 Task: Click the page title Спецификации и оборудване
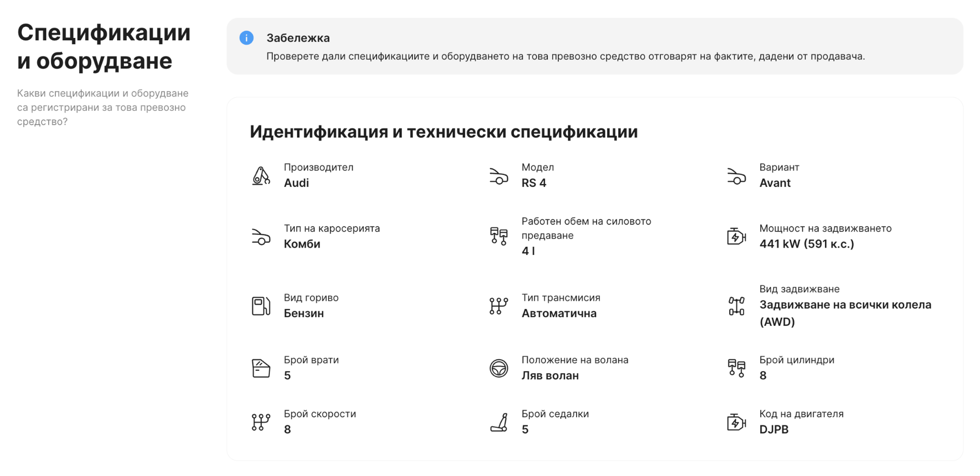[x=103, y=46]
